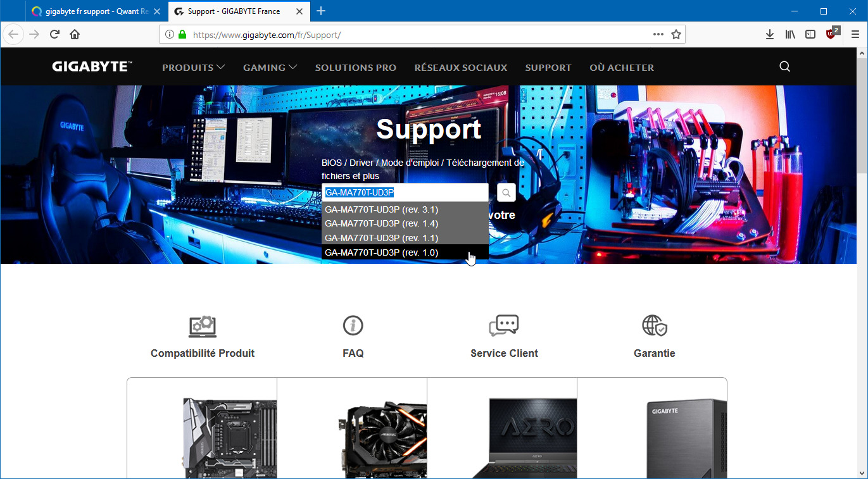Click the support model search field
868x479 pixels.
click(x=405, y=193)
